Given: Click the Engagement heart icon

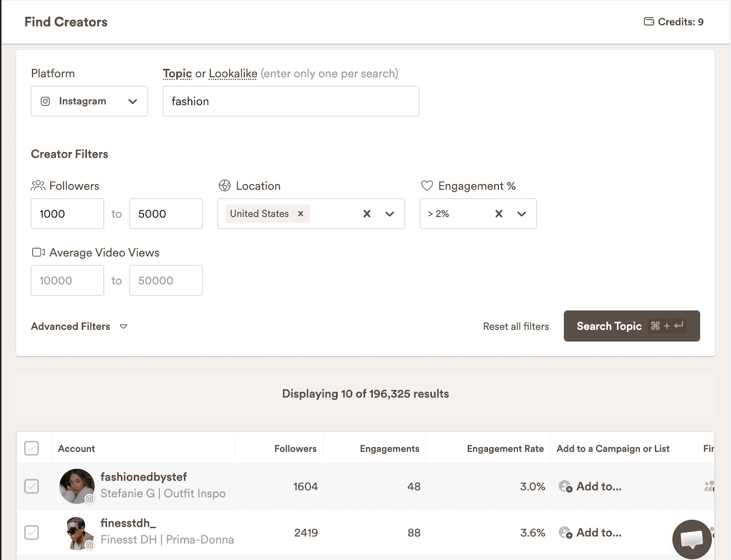Looking at the screenshot, I should click(x=427, y=185).
